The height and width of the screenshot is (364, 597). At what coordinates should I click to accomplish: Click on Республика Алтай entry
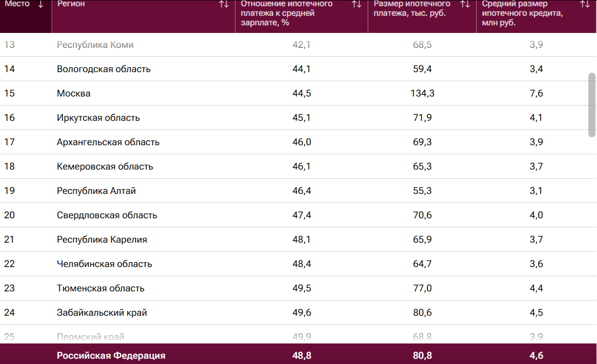coord(96,191)
